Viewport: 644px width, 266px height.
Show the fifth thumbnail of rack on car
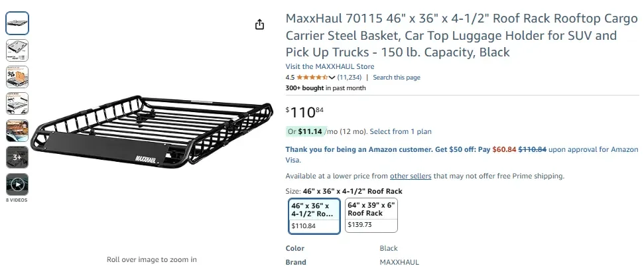tap(17, 130)
